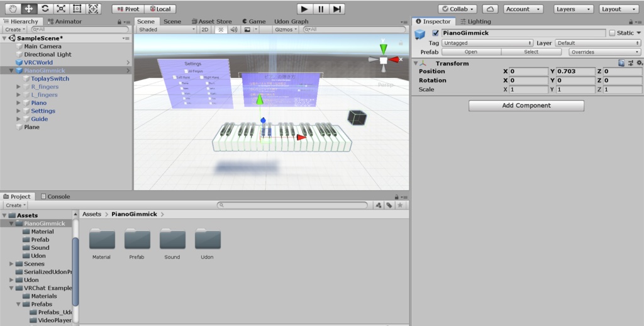Image resolution: width=644 pixels, height=326 pixels.
Task: Select the Rotate tool
Action: (x=45, y=9)
